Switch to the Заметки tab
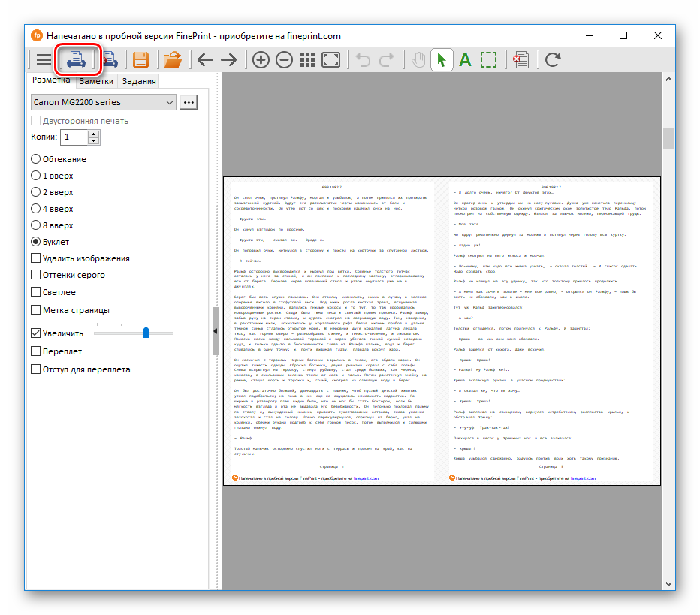The image size is (700, 615). tap(97, 82)
